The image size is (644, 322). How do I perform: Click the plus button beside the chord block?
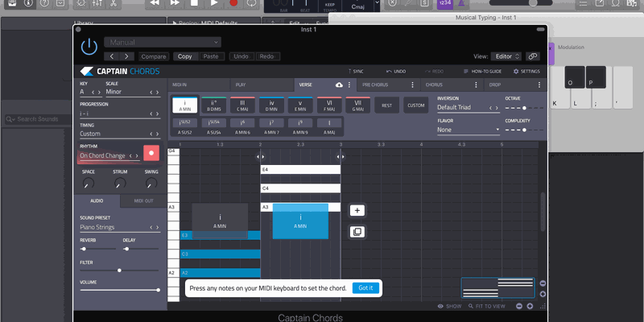click(357, 210)
